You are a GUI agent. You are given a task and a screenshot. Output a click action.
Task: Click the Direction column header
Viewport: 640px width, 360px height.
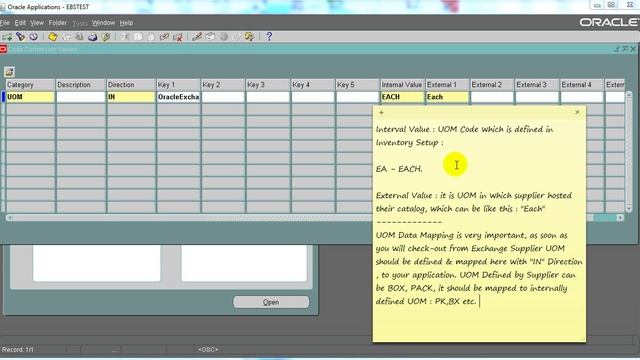coord(131,85)
